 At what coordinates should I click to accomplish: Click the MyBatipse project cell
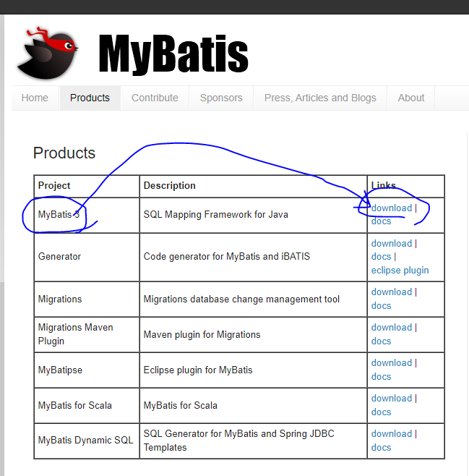point(87,370)
